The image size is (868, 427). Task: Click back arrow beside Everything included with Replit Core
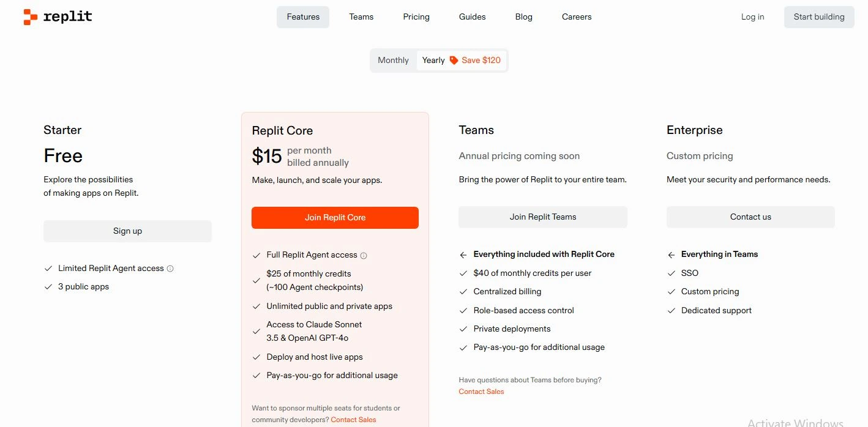tap(463, 254)
